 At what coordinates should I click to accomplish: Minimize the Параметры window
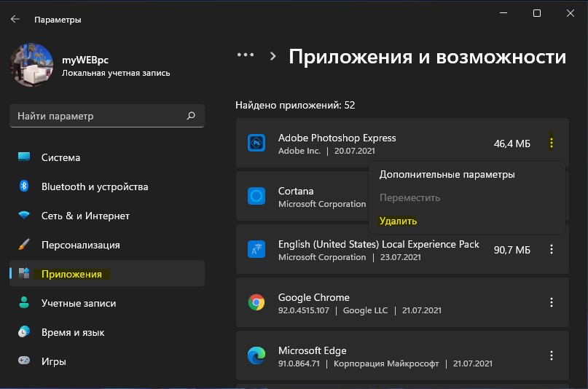(503, 13)
